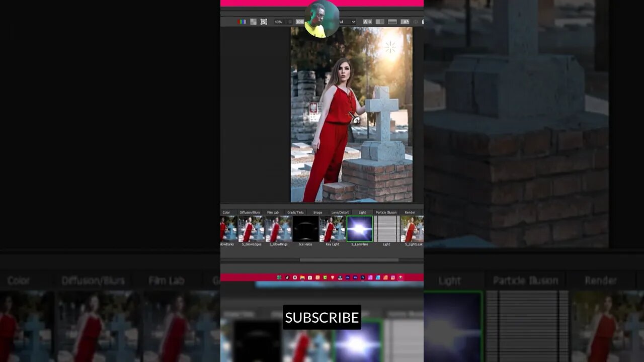The width and height of the screenshot is (644, 362).
Task: Click the S_LensFlare label text
Action: point(360,244)
